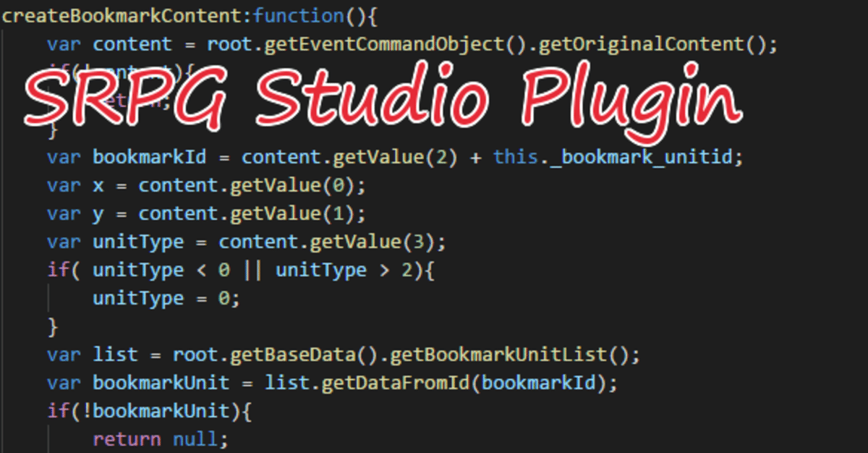Click the createBookmarkContent function name

124,16
